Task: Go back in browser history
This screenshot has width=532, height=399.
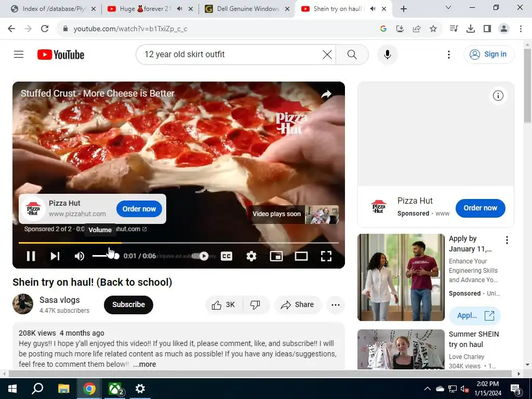Action: (x=11, y=29)
